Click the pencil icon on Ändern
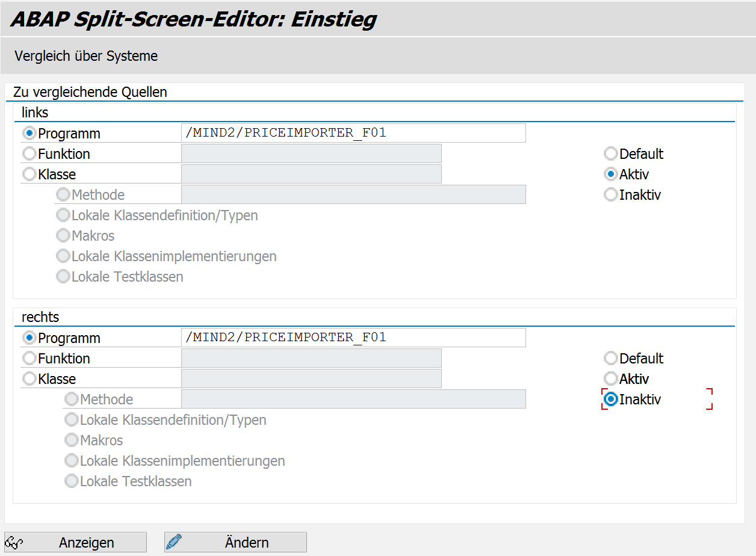 click(174, 542)
